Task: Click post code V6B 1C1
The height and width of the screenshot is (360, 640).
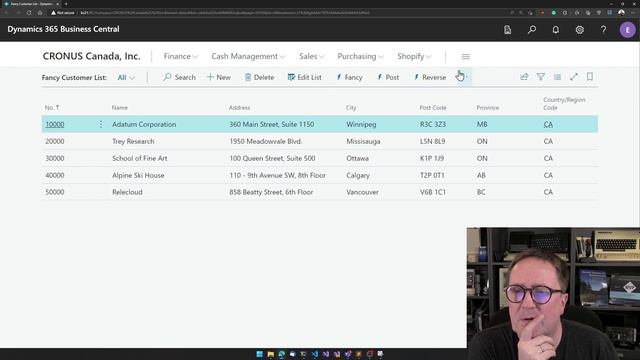Action: [433, 192]
